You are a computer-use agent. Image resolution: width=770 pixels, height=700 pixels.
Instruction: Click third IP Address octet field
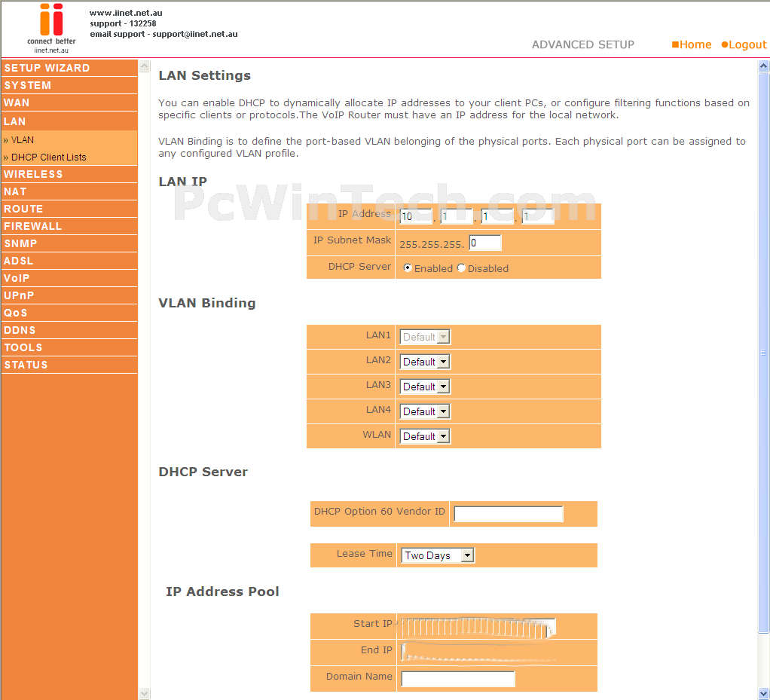point(497,216)
